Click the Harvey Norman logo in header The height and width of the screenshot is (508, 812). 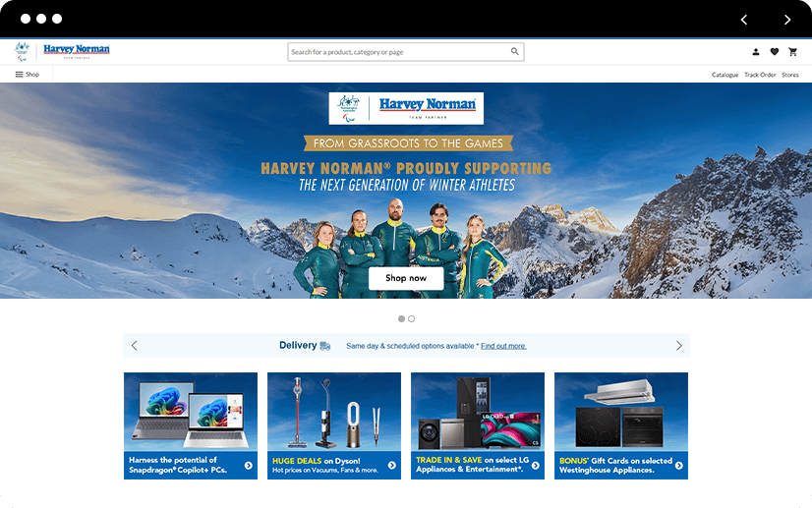tap(77, 50)
